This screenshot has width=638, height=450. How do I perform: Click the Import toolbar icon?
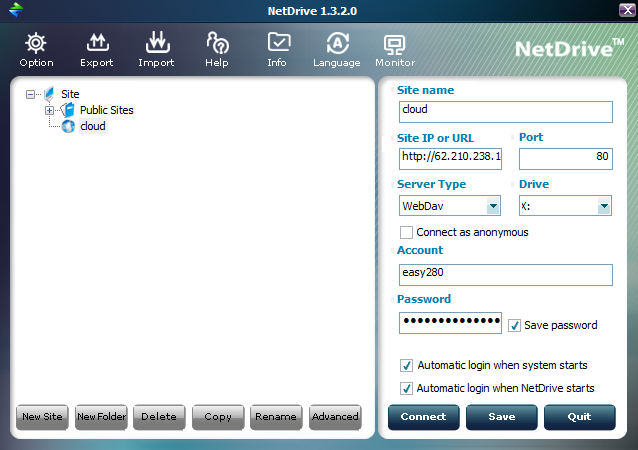(x=157, y=43)
